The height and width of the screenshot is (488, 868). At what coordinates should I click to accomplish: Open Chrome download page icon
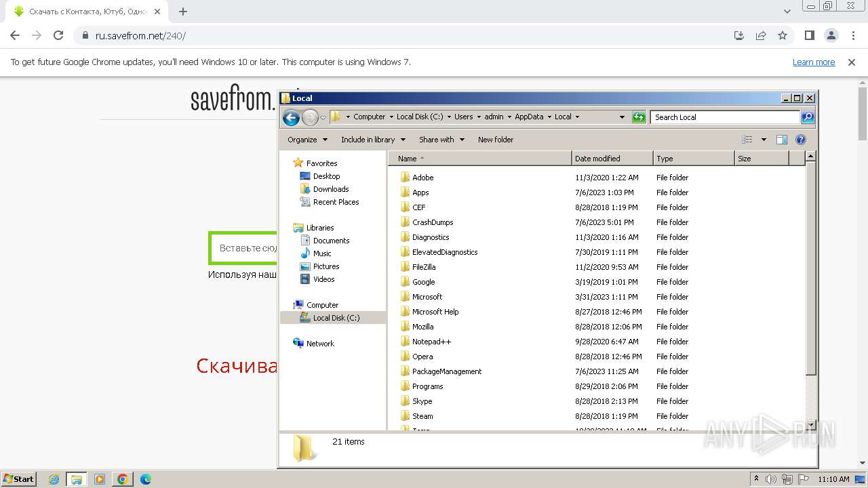[x=739, y=35]
